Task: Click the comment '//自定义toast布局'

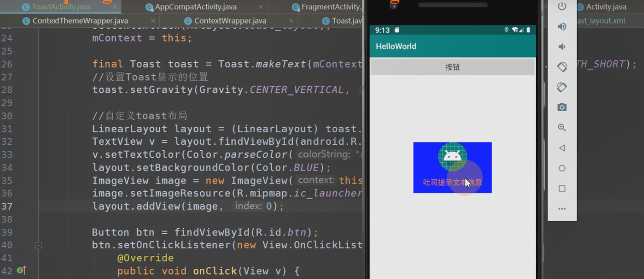Action: click(x=140, y=116)
